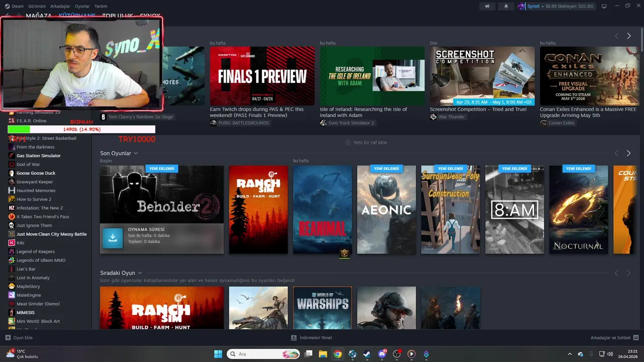Screen dimensions: 644x362
Task: Switch to the MAĞAZA tab
Action: tap(39, 16)
